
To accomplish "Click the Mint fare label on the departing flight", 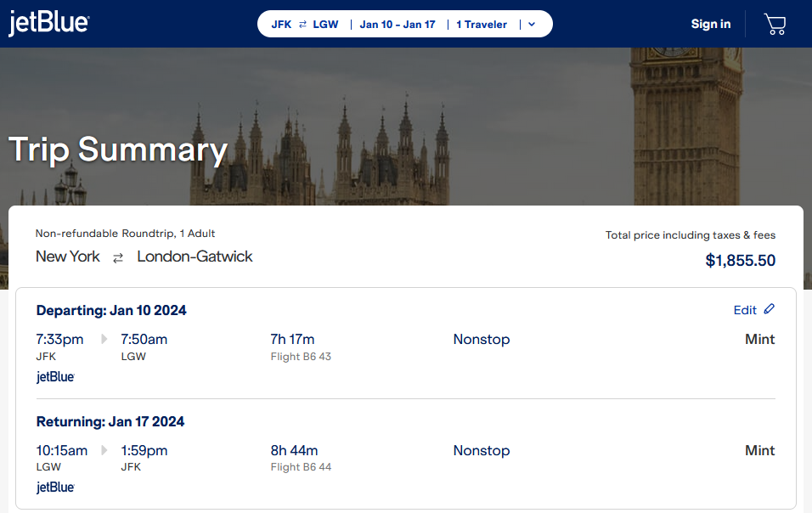I will click(759, 338).
